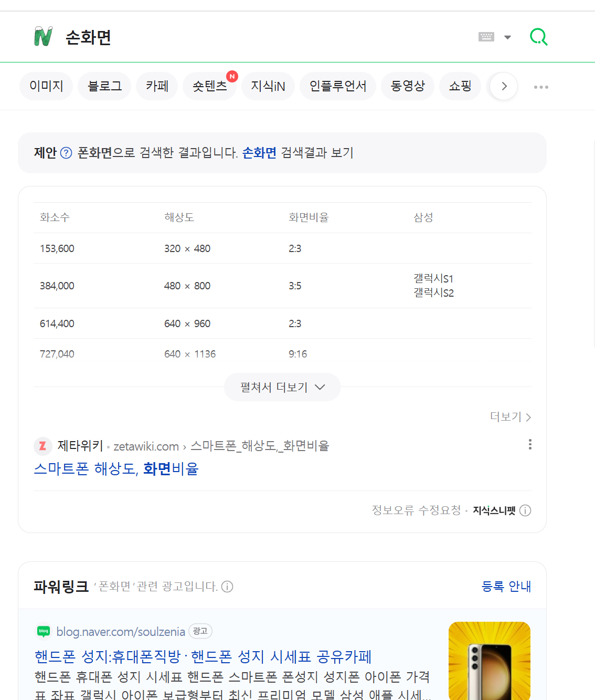Click the 광고 badge
This screenshot has width=595, height=700.
[200, 631]
